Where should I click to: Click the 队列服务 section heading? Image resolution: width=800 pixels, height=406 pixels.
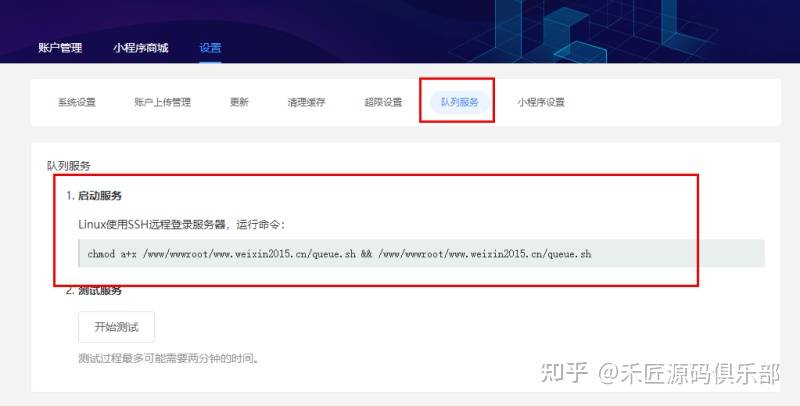68,166
